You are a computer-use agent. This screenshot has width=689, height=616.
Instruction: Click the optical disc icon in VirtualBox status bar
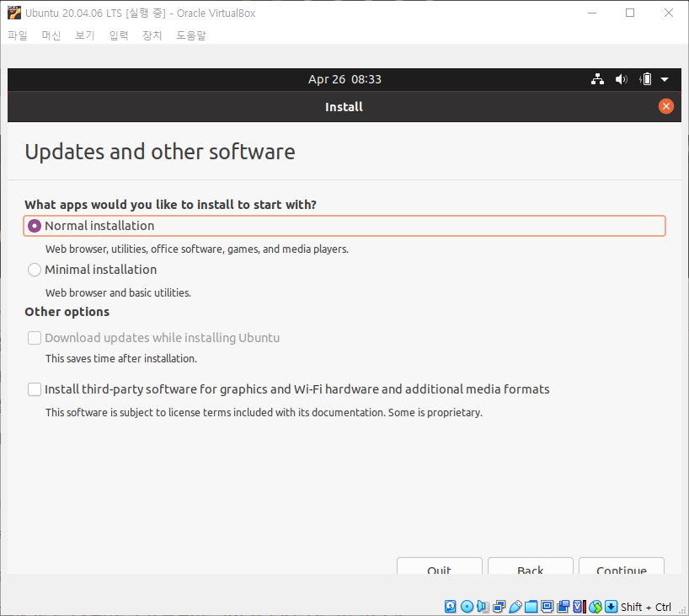(467, 607)
